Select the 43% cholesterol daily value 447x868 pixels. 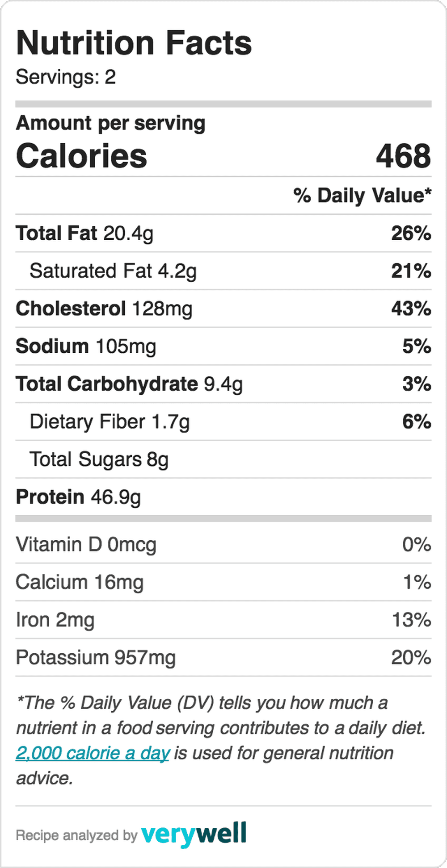pyautogui.click(x=411, y=309)
